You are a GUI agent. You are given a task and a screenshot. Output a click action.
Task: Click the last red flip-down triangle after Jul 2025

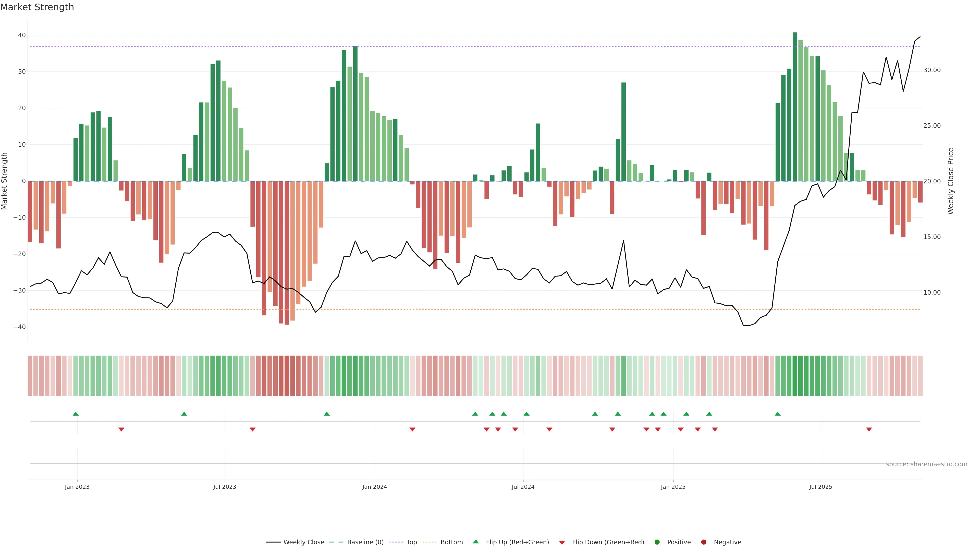(869, 429)
